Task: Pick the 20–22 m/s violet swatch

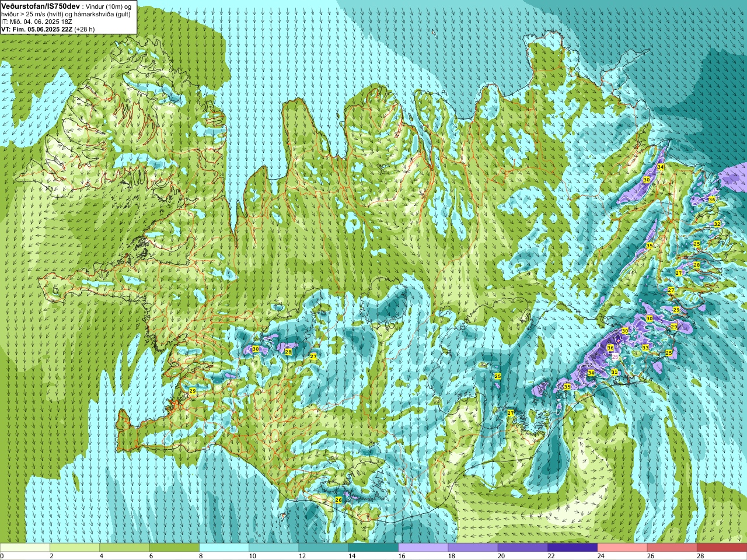Action: [523, 548]
